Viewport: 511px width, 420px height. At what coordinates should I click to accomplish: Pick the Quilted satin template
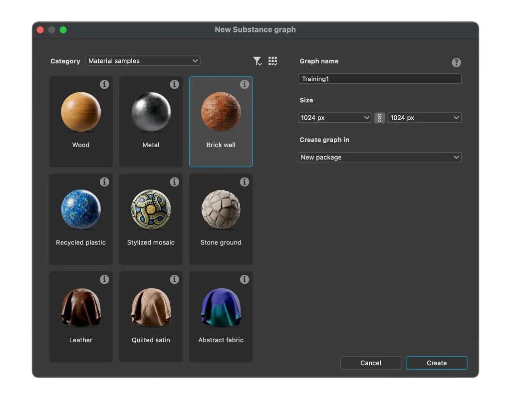[151, 316]
